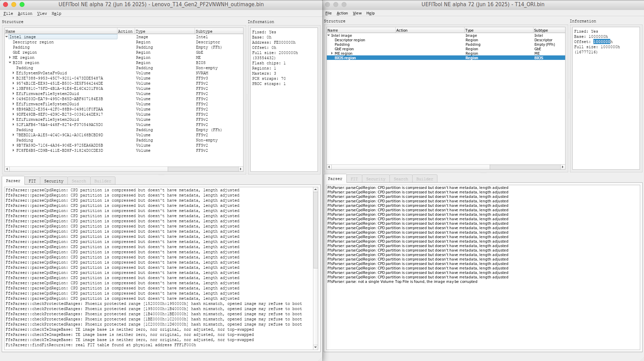Screen dimensions: 644x361
Task: Select GbE region in right window tree
Action: point(344,49)
